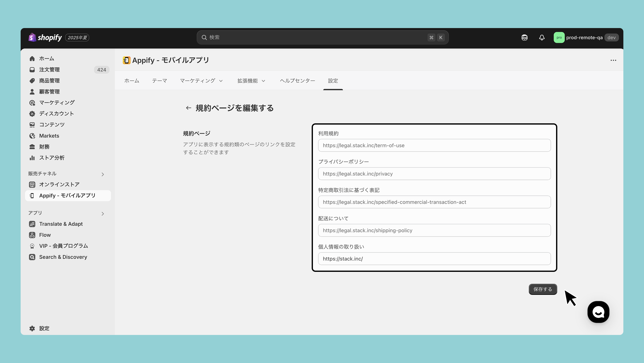Click the notification bell icon
The image size is (644, 363).
542,38
